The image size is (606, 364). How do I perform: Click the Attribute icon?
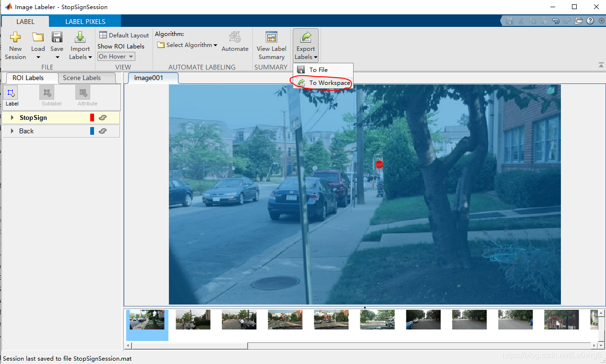click(83, 93)
